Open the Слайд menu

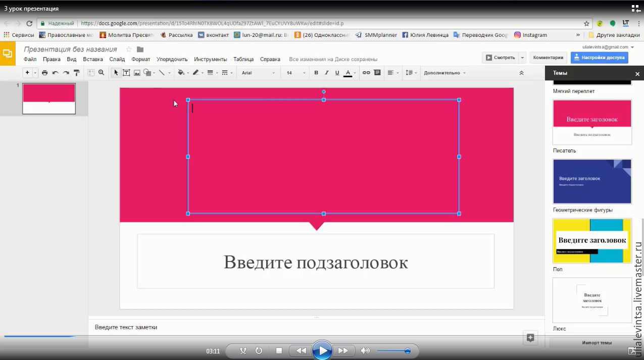point(117,59)
